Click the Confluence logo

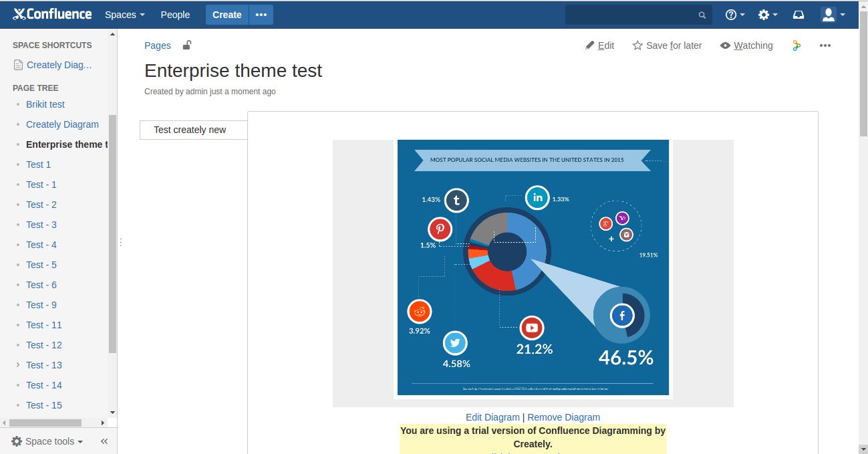tap(52, 14)
